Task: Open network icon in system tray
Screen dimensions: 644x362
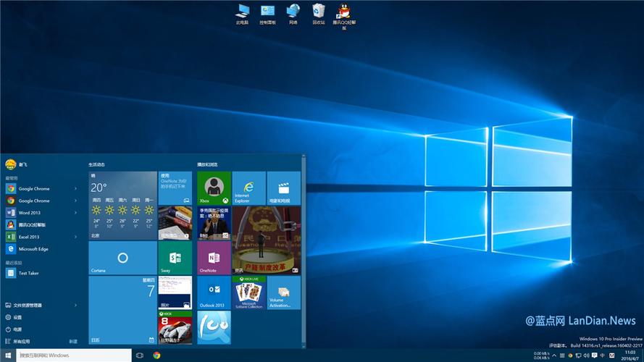Action: point(578,355)
